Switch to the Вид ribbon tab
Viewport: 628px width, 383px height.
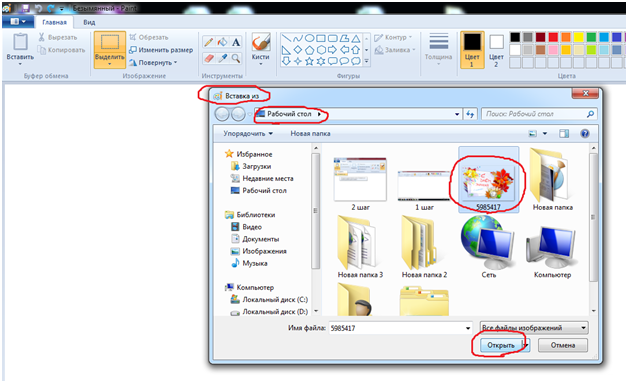89,22
